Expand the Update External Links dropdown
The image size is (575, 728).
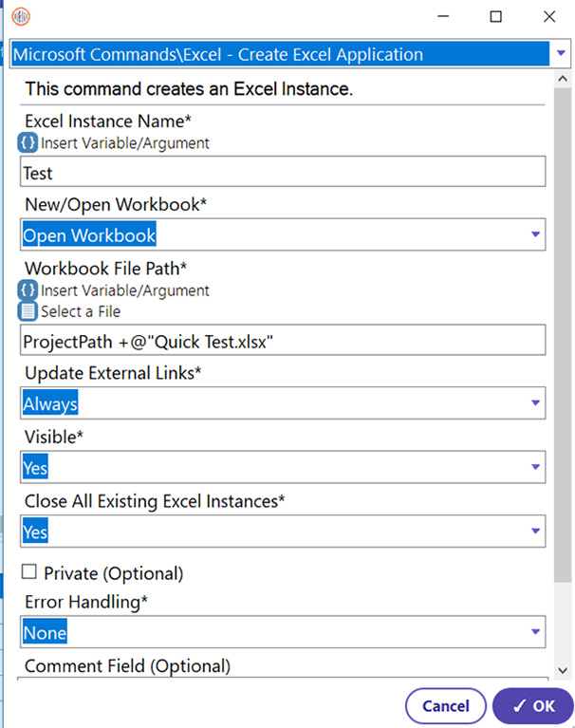click(535, 403)
